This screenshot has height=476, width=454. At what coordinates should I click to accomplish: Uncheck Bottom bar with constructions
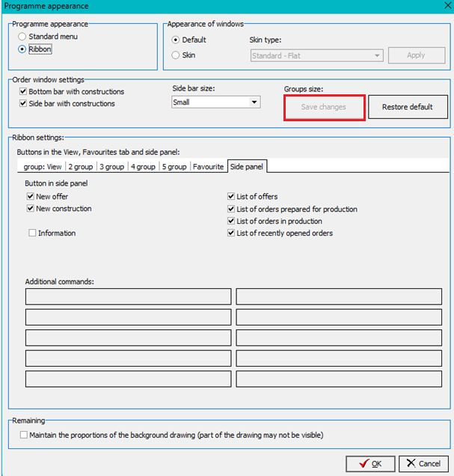click(23, 92)
